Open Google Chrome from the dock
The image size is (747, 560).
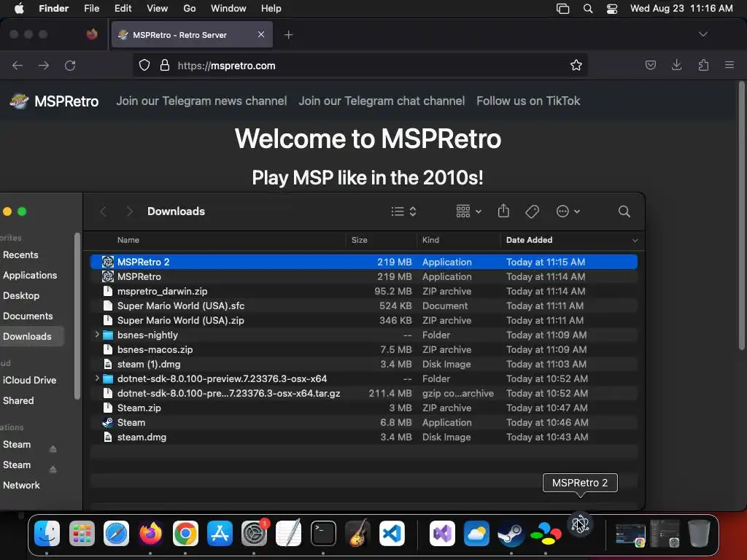[185, 533]
